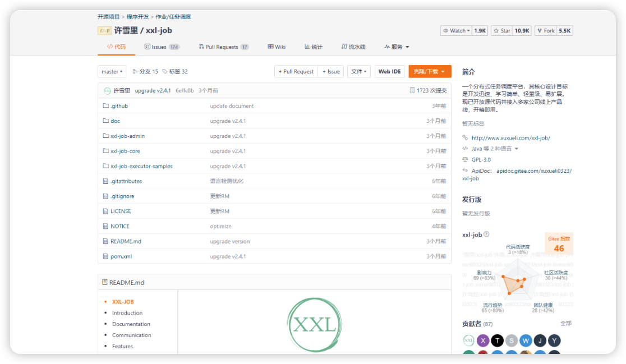Open the xuxueli.com/xxl-job homepage link
The image size is (626, 364).
pyautogui.click(x=510, y=138)
